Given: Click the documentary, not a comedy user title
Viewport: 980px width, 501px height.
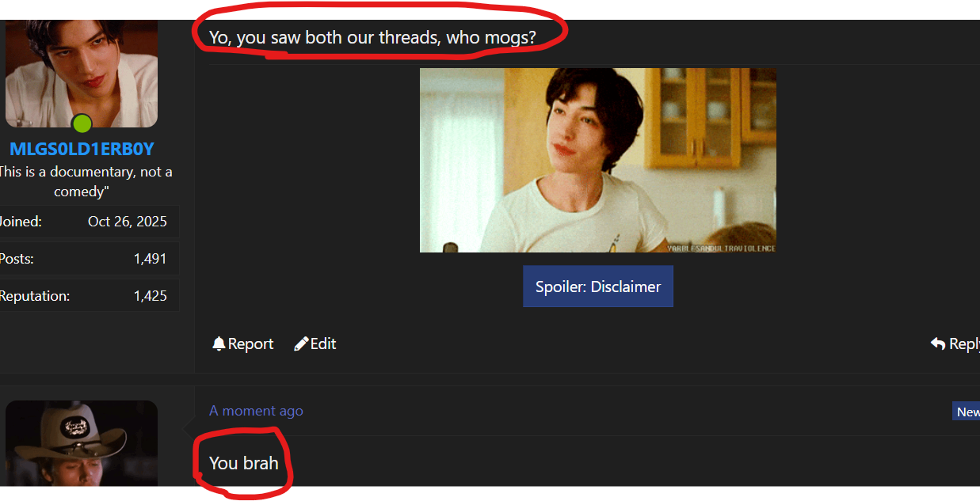Looking at the screenshot, I should pos(85,181).
